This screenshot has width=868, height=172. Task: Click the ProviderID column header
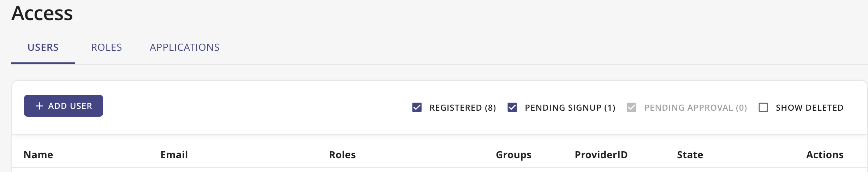tap(601, 155)
